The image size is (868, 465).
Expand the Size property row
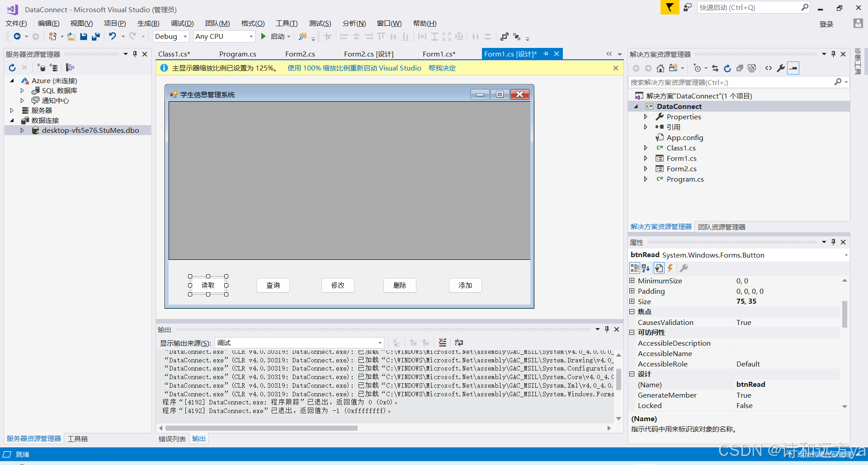click(632, 301)
